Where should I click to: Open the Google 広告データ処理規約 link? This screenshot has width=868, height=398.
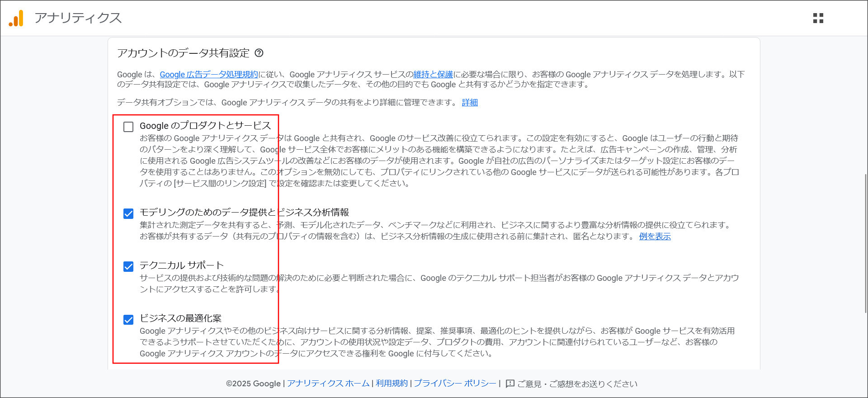pyautogui.click(x=209, y=74)
